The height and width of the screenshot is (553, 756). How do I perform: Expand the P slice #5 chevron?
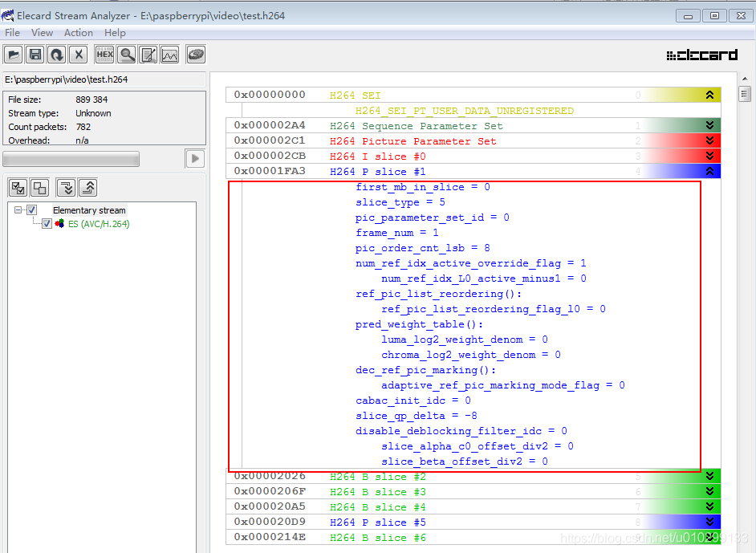click(709, 522)
